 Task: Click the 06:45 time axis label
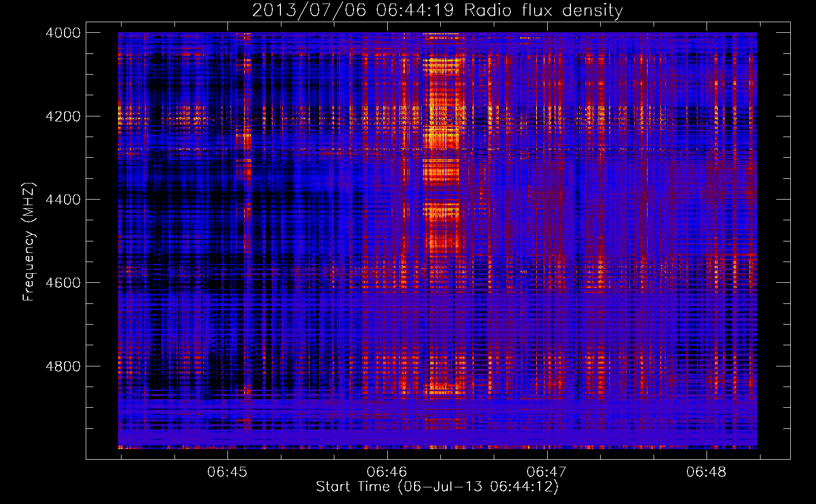tap(227, 472)
